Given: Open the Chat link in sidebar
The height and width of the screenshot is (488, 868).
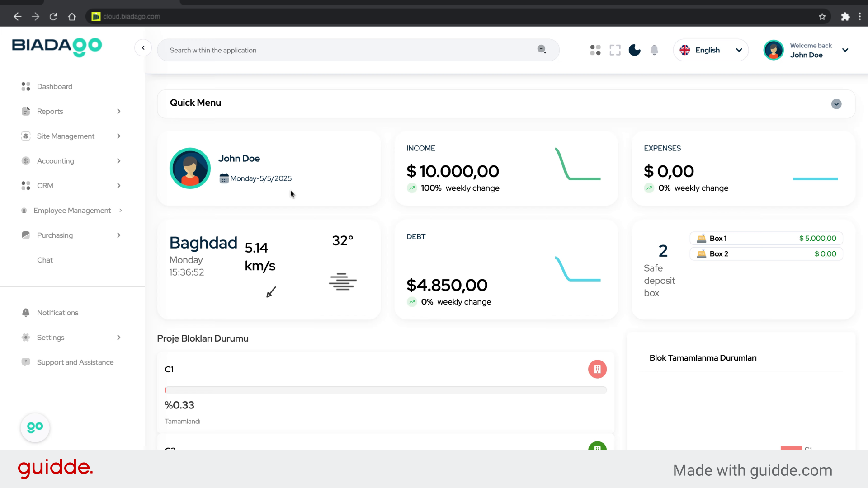Looking at the screenshot, I should click(45, 260).
